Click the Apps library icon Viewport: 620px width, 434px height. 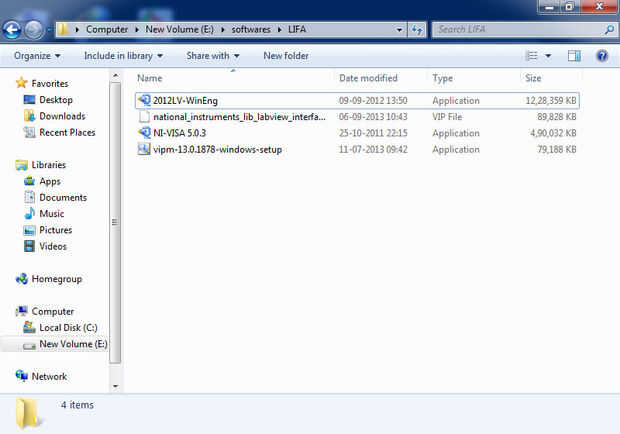pos(29,181)
